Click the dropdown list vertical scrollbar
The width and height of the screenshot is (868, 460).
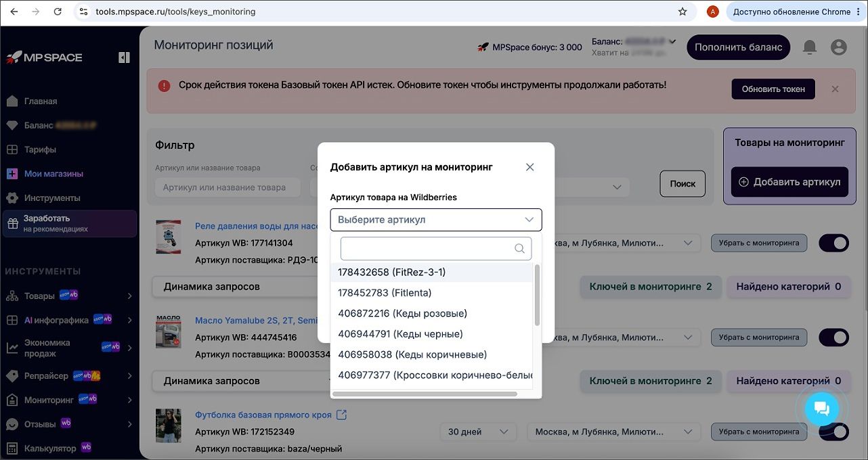tap(538, 294)
